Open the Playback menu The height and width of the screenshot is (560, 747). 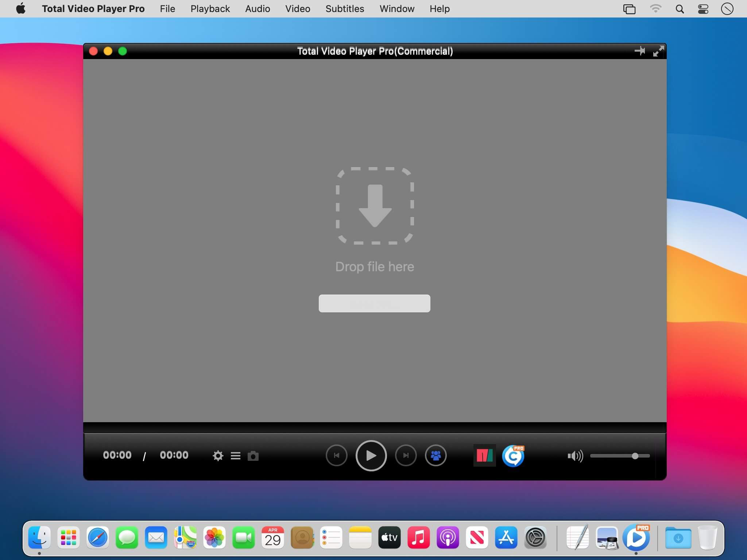[x=210, y=9]
